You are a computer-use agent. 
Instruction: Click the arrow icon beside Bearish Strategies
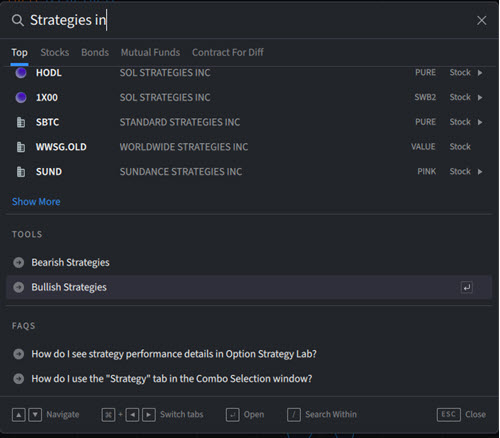19,262
